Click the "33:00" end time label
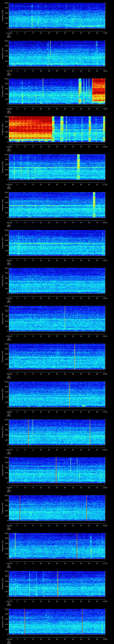The height and width of the screenshot is (644, 114). (x=105, y=639)
